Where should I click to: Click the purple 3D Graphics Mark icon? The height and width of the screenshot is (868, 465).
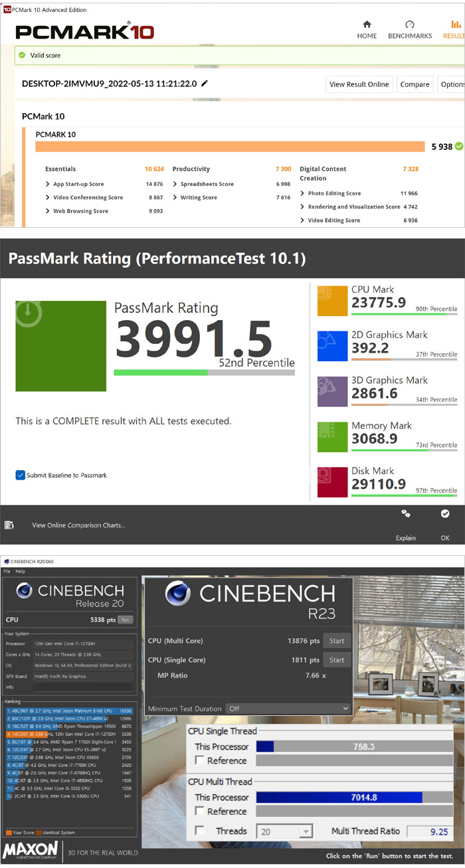[x=332, y=391]
